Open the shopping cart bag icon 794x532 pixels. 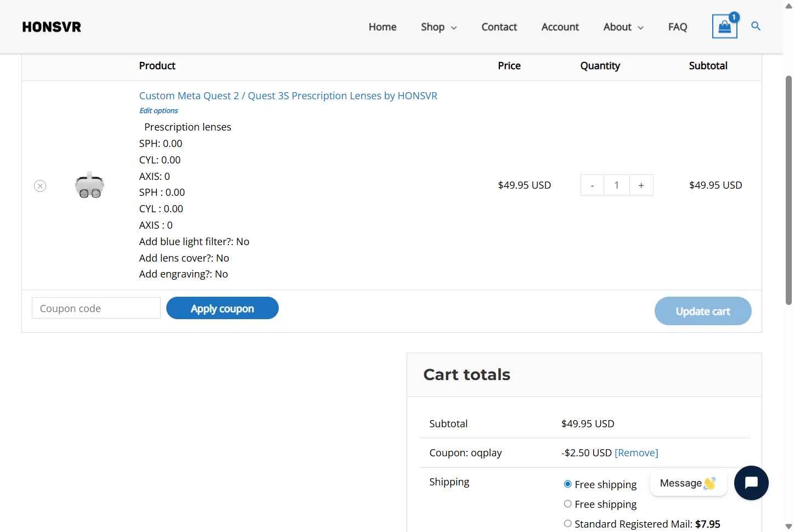point(724,26)
